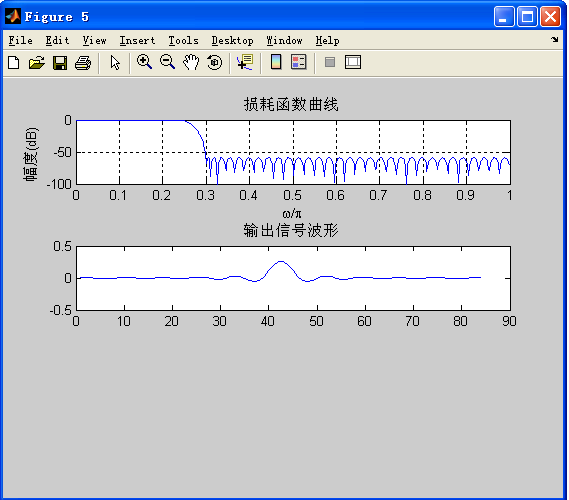
Task: Click the x-axis label ω/π
Action: tap(292, 213)
